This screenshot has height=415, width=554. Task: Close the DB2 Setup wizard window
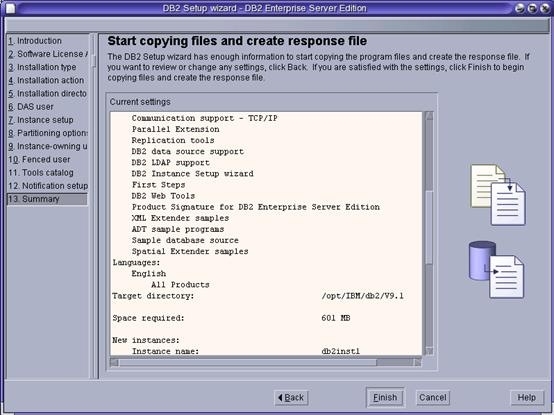pos(545,8)
